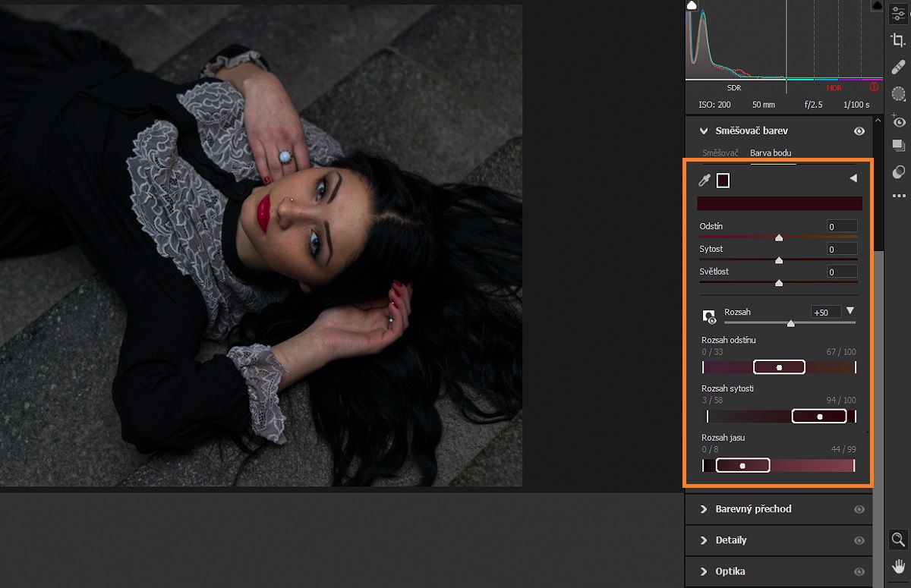This screenshot has height=588, width=911.
Task: Open the Edit sliders panel icon
Action: (x=898, y=14)
